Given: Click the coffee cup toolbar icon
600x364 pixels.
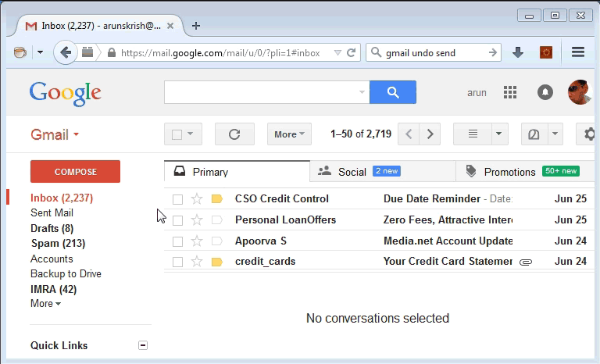Looking at the screenshot, I should 20,52.
